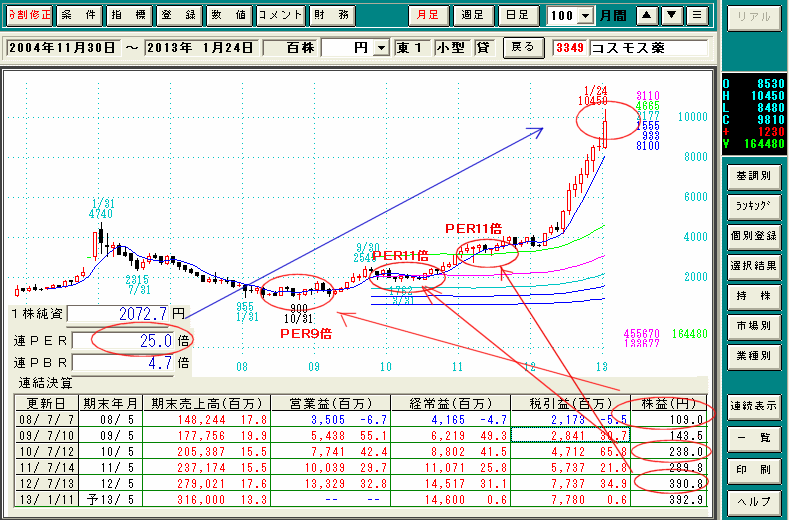Image resolution: width=789 pixels, height=520 pixels.
Task: Open the 一覧 list button
Action: click(753, 437)
